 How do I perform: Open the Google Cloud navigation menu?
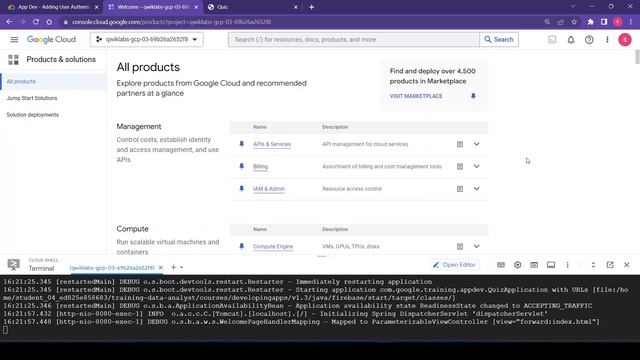coord(14,40)
